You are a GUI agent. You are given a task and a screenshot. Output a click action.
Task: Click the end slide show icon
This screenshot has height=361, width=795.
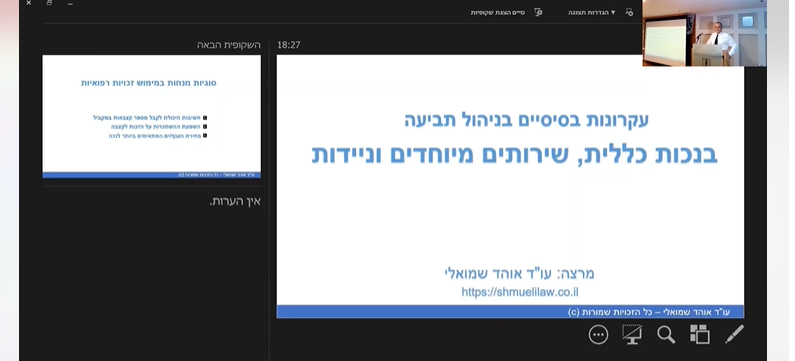tap(538, 12)
